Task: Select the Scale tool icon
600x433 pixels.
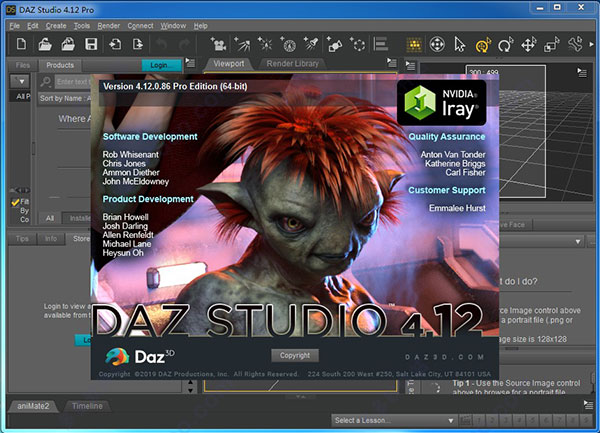Action: click(x=552, y=45)
